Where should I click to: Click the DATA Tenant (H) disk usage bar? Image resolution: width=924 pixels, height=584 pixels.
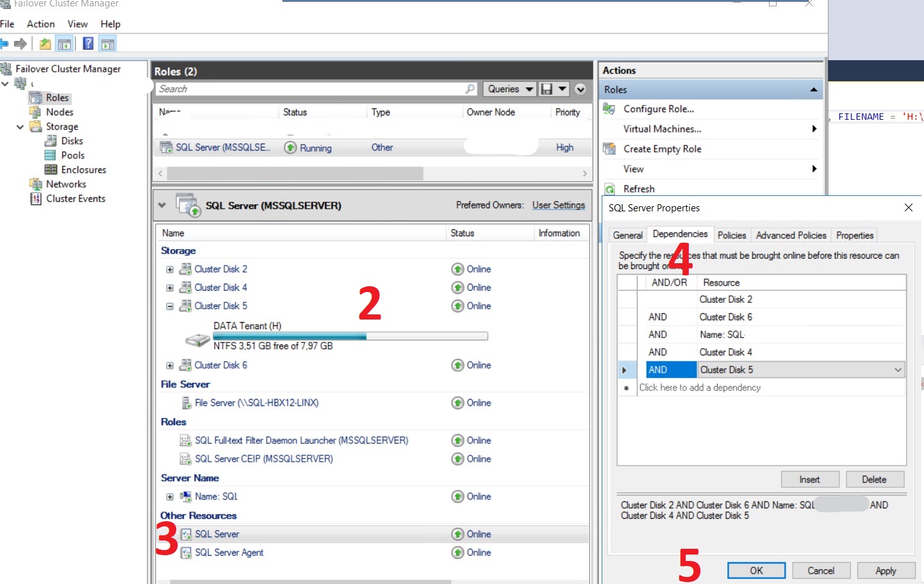coord(351,336)
